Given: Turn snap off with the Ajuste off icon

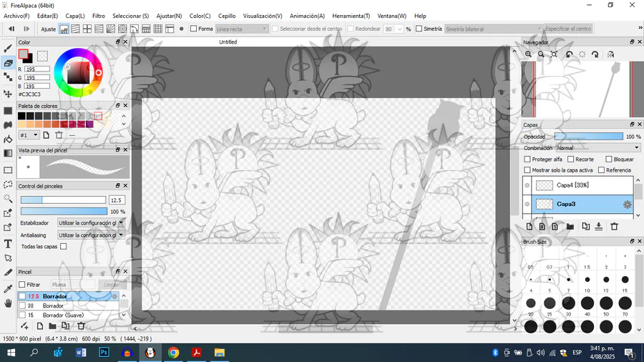Looking at the screenshot, I should click(64, 29).
